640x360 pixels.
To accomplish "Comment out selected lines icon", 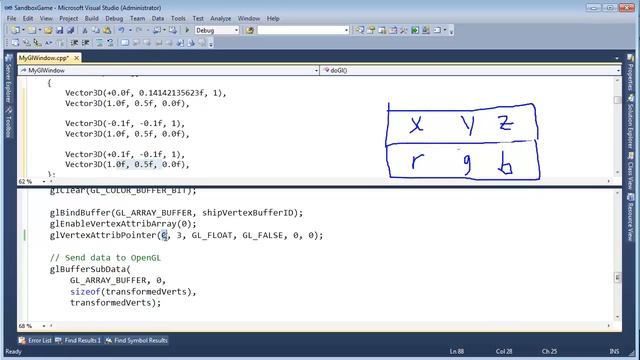I will click(100, 42).
